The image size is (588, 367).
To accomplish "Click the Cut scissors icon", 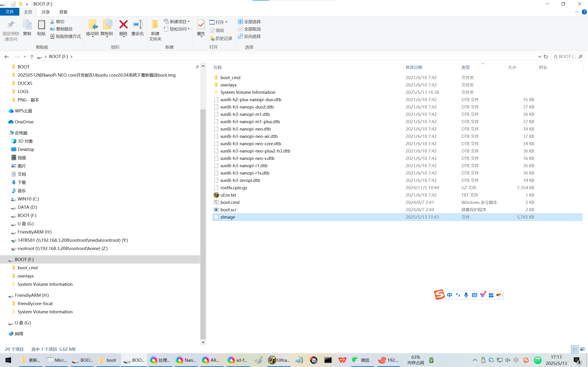I will point(52,22).
